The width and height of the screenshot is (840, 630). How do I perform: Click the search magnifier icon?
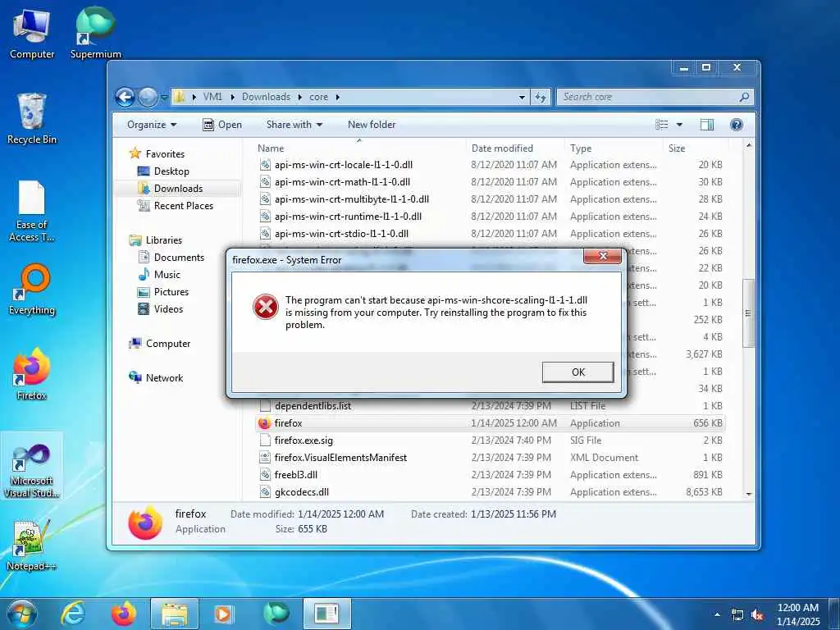[x=744, y=97]
